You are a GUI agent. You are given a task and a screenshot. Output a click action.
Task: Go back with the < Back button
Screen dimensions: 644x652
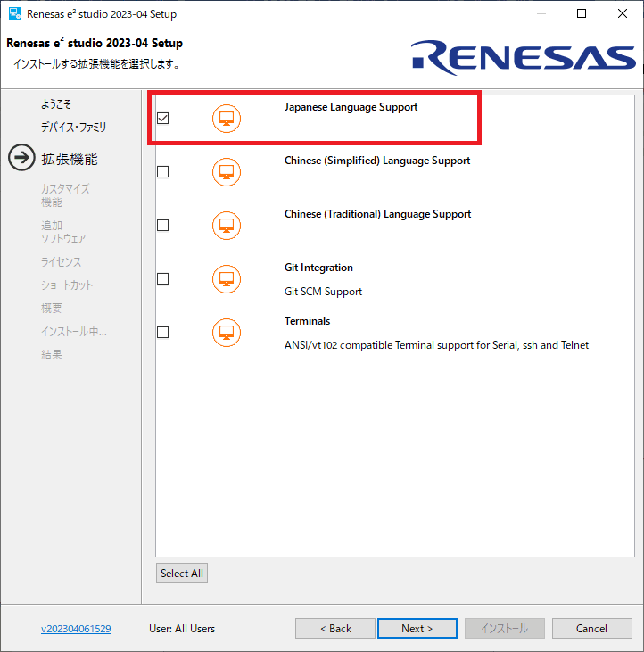(335, 628)
